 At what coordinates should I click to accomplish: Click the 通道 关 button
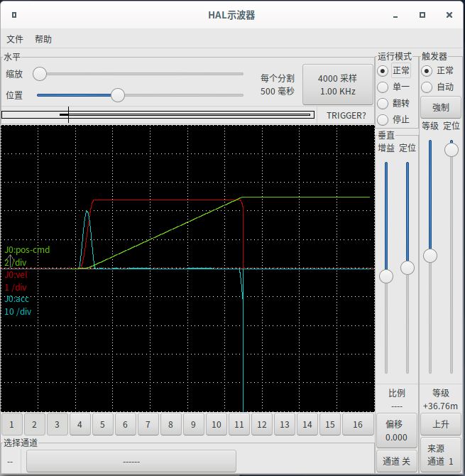397,461
